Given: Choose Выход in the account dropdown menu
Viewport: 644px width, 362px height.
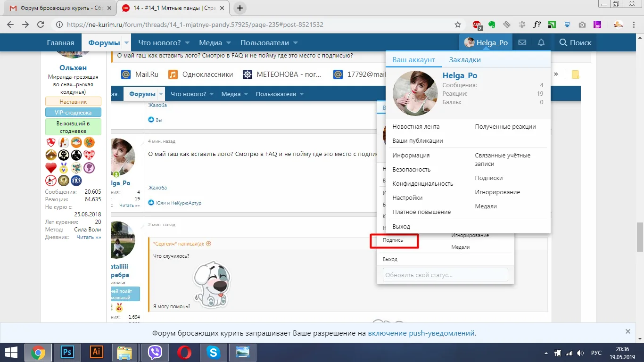Looking at the screenshot, I should [401, 227].
